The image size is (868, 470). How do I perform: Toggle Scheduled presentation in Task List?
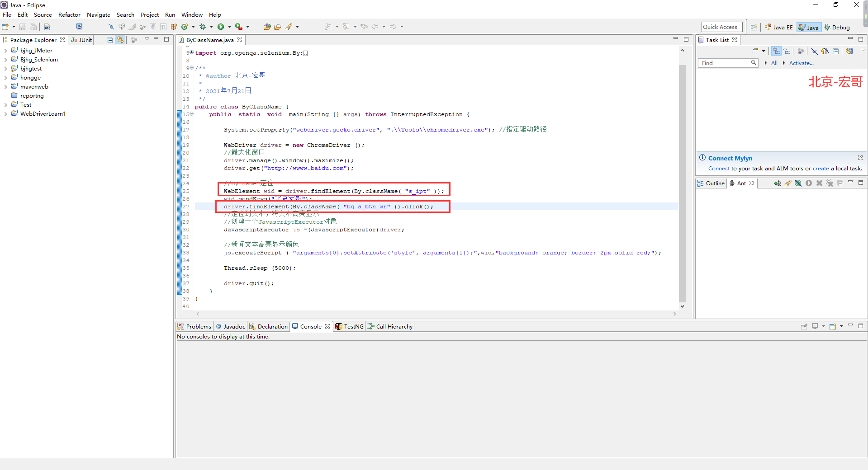[787, 51]
